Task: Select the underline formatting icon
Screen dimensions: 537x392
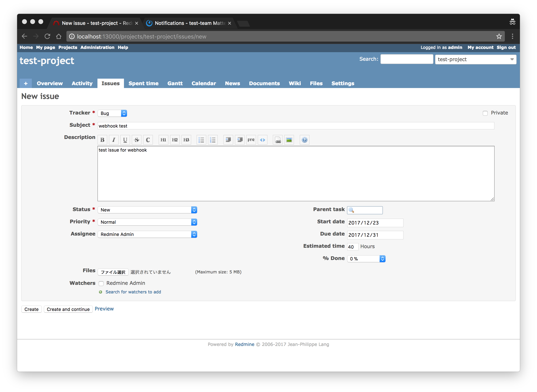Action: coord(125,140)
